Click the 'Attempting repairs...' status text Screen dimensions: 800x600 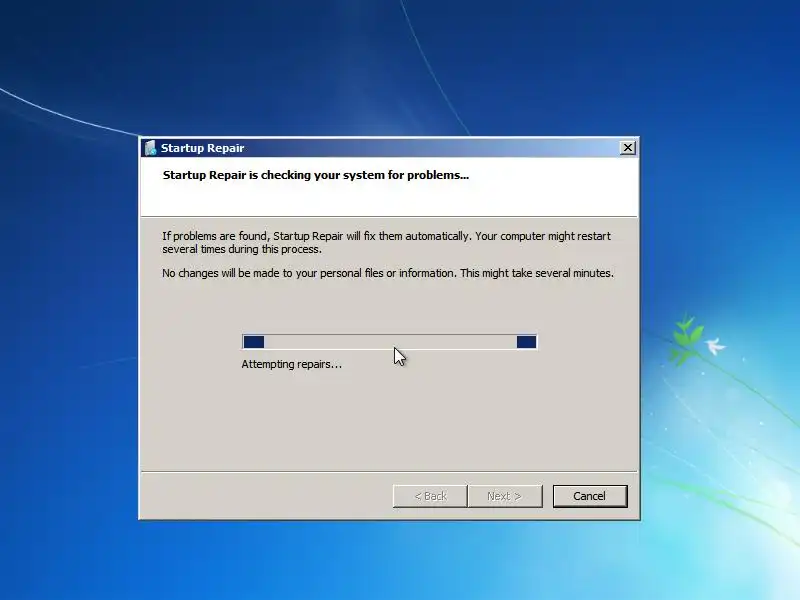291,364
